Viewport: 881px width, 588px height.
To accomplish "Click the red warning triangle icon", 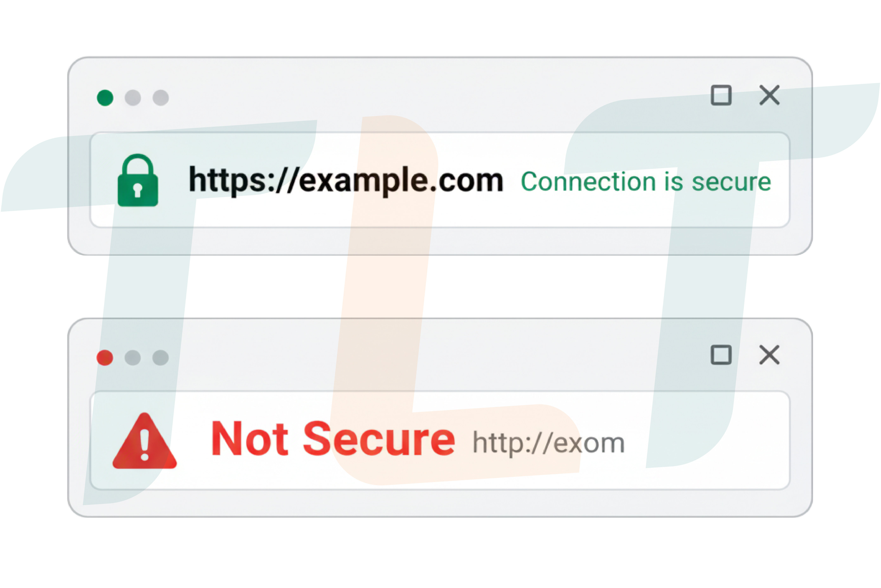I will point(144,441).
